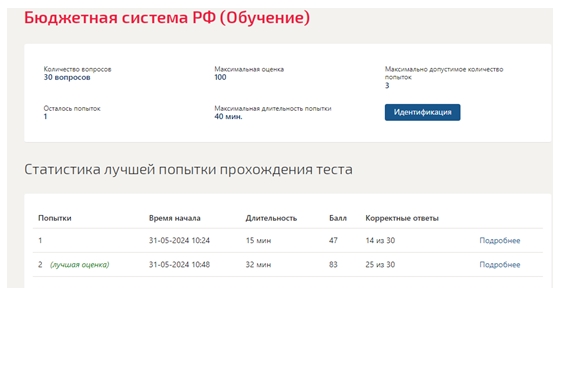Select the лучшая оценка green label
Viewport: 565px width, 373px height.
click(x=80, y=265)
